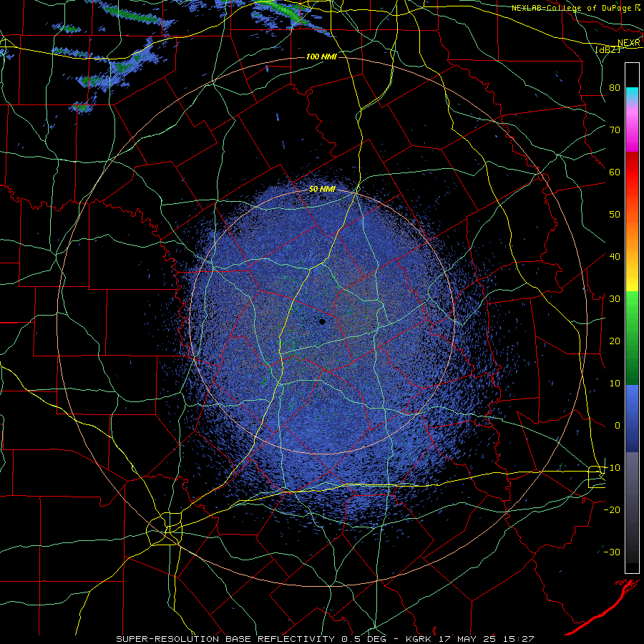Click the SUPER-RESOLUTION BASE REFLECTIVITY caption
This screenshot has width=644, height=644.
[x=225, y=639]
